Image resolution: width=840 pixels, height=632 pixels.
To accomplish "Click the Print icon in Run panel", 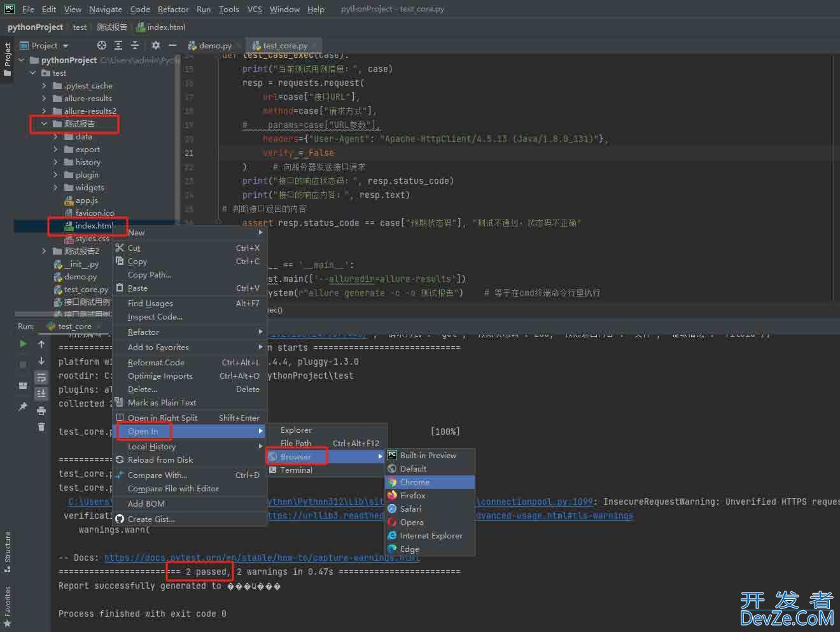I will tap(41, 411).
